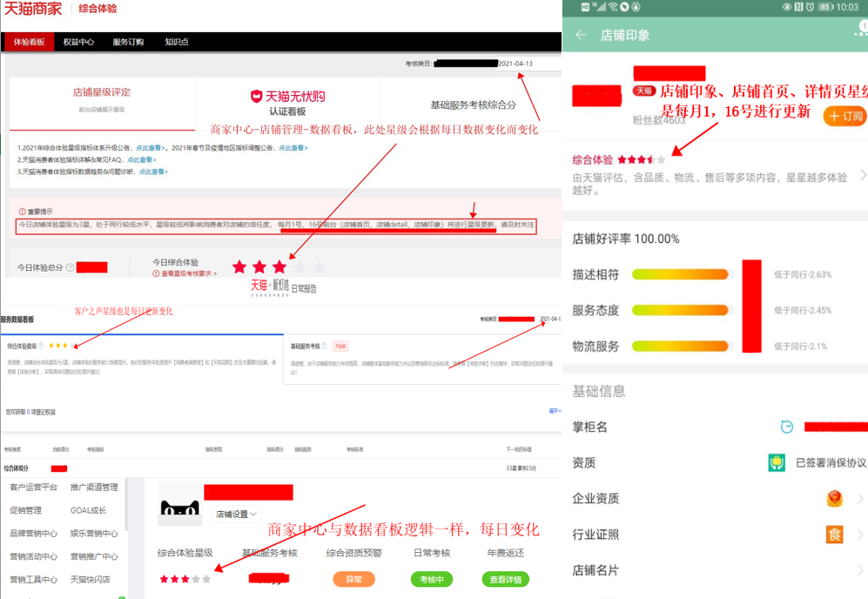Image resolution: width=868 pixels, height=599 pixels.
Task: Click the red enterprise qualification badge icon
Action: coord(835,498)
